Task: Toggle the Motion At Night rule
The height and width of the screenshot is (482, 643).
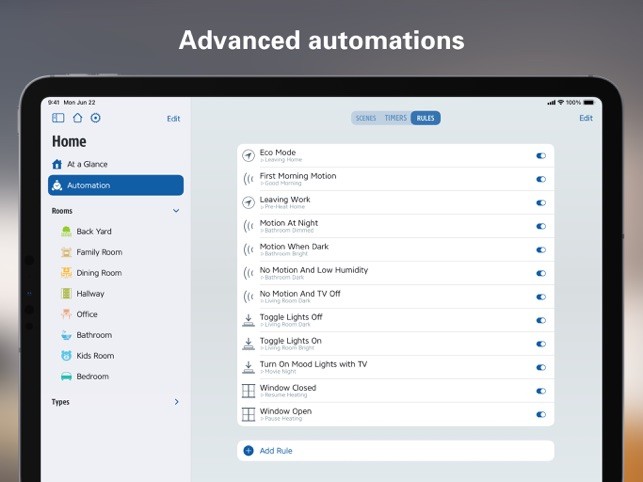Action: pos(541,226)
